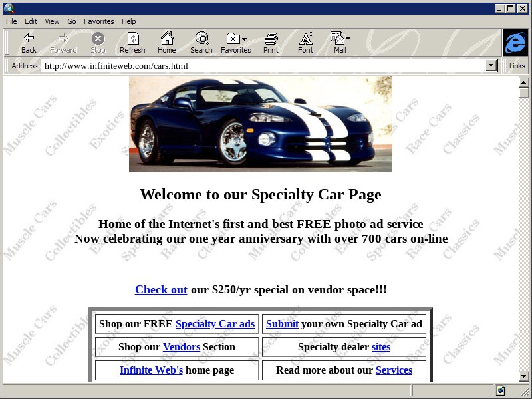Click the Internet Explorer logo icon
The height and width of the screenshot is (399, 532).
pyautogui.click(x=515, y=43)
